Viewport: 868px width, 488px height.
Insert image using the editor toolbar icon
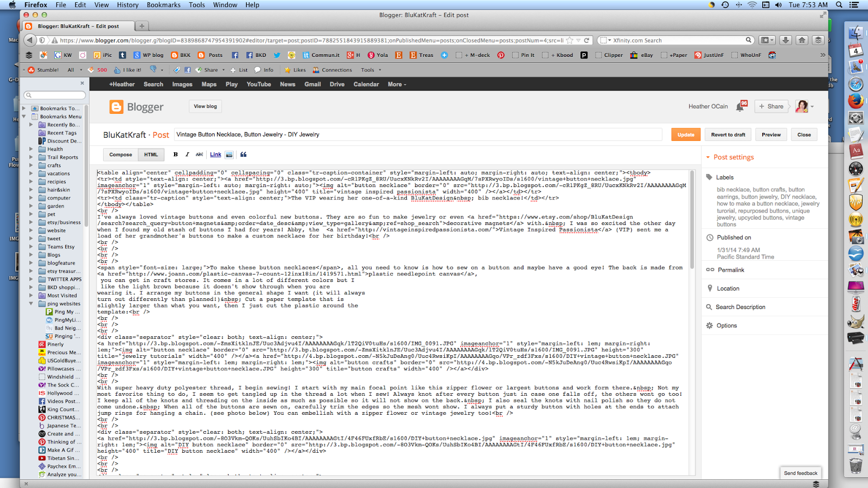(x=229, y=155)
